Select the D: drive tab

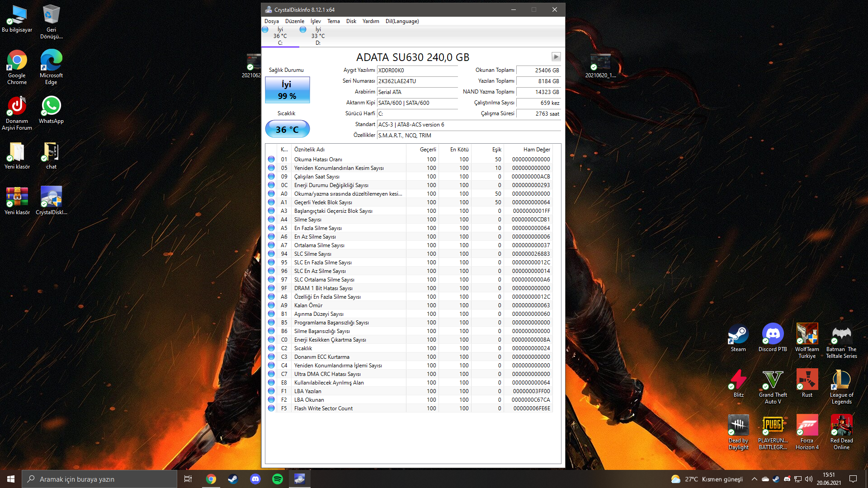pyautogui.click(x=318, y=36)
